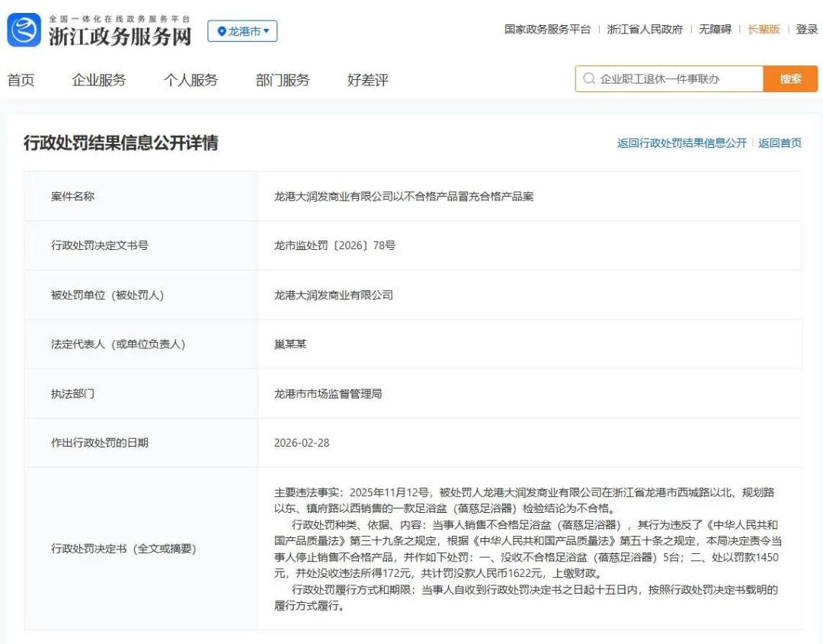
Task: Focus the 企业职工退休一件事联办 search field
Action: pyautogui.click(x=669, y=78)
